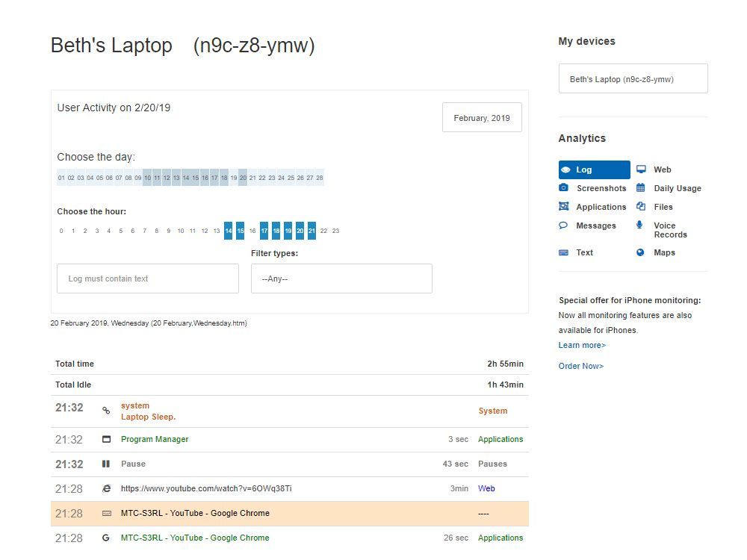Image resolution: width=747 pixels, height=560 pixels.
Task: Choose day 01 in the day strip
Action: coord(61,178)
